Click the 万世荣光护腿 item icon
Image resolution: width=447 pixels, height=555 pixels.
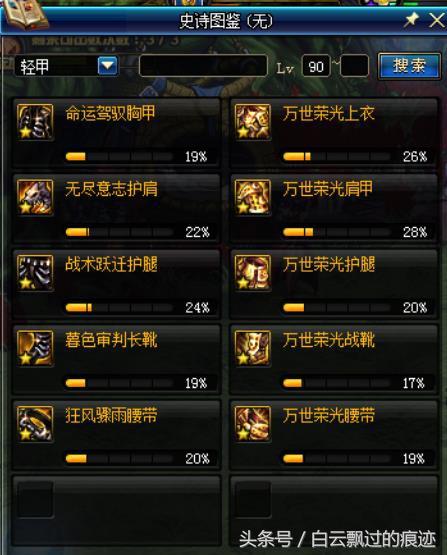point(253,273)
